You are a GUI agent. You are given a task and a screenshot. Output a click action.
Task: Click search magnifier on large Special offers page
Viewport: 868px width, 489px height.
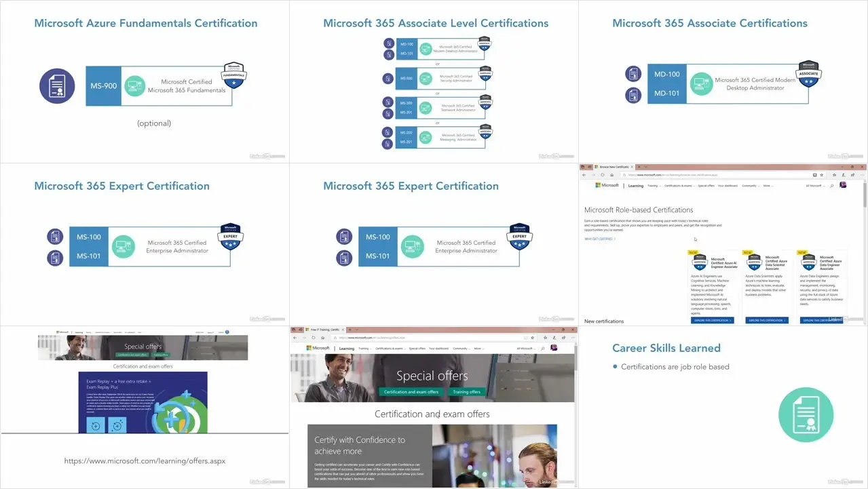click(543, 349)
